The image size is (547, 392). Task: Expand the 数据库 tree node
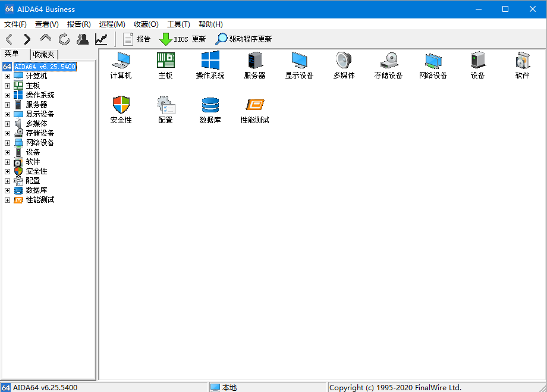(x=7, y=190)
